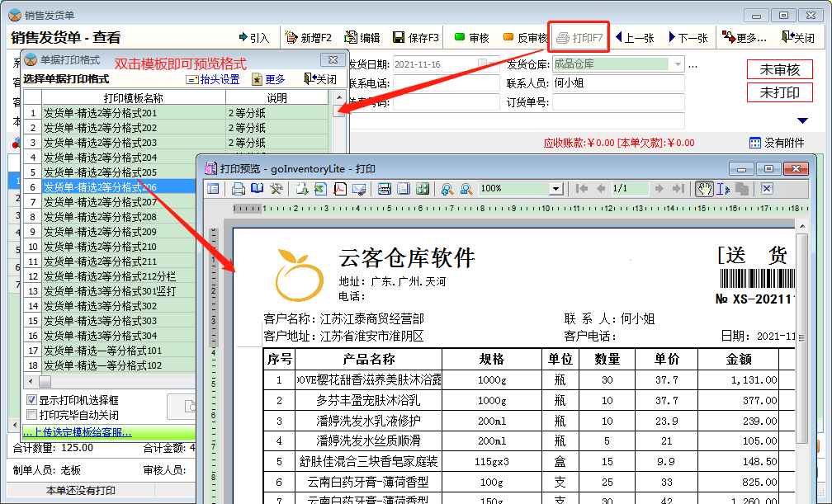Click the template list vertical scrollbar up arrow

pyautogui.click(x=338, y=97)
